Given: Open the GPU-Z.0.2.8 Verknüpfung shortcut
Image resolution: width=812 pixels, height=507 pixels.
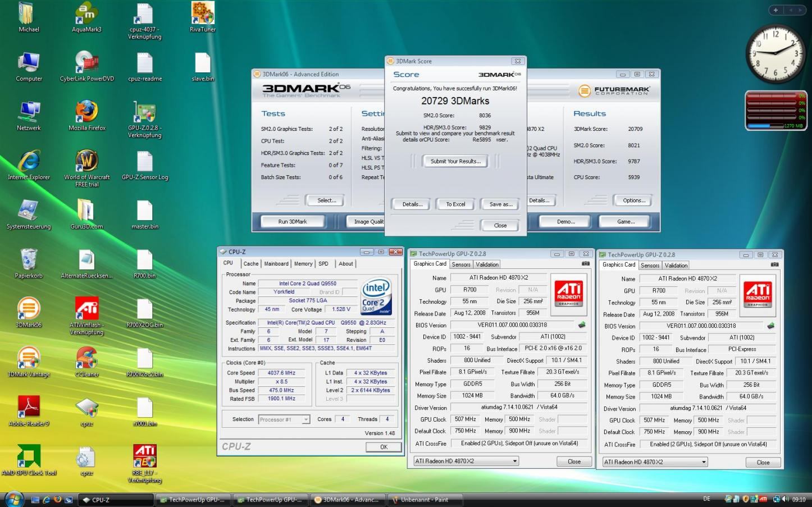Looking at the screenshot, I should (x=144, y=120).
